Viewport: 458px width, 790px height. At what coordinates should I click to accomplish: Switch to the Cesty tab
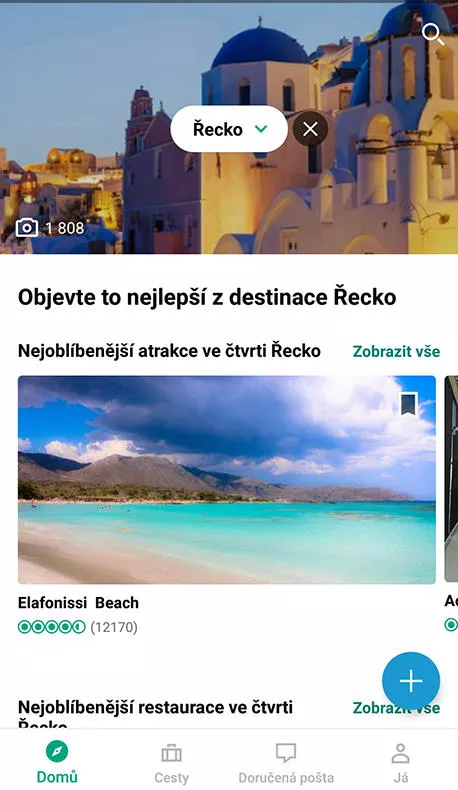pyautogui.click(x=171, y=764)
